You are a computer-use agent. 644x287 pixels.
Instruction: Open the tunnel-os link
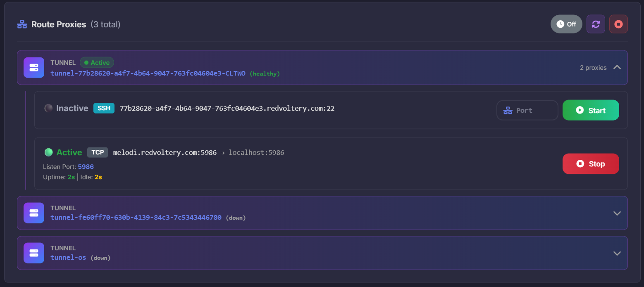(x=68, y=257)
